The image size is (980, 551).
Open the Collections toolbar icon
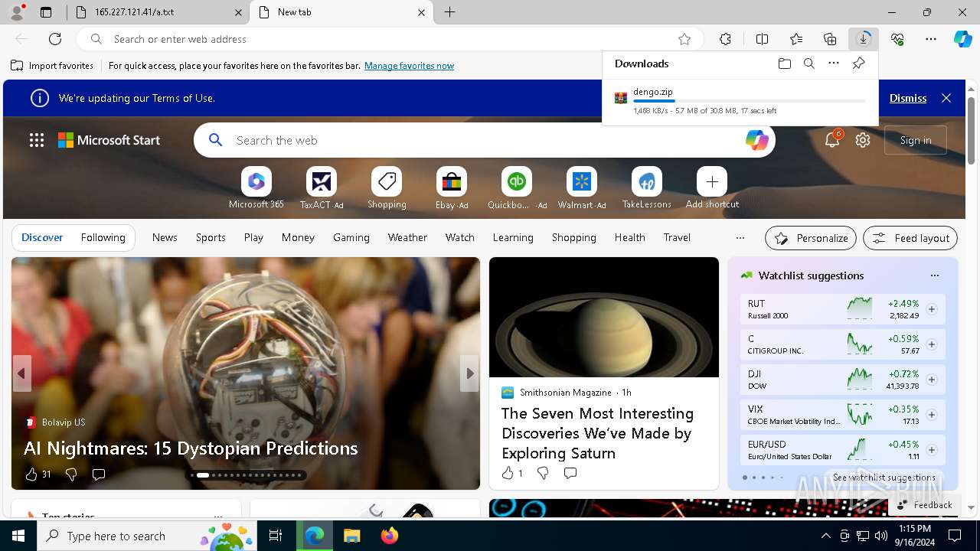coord(830,39)
